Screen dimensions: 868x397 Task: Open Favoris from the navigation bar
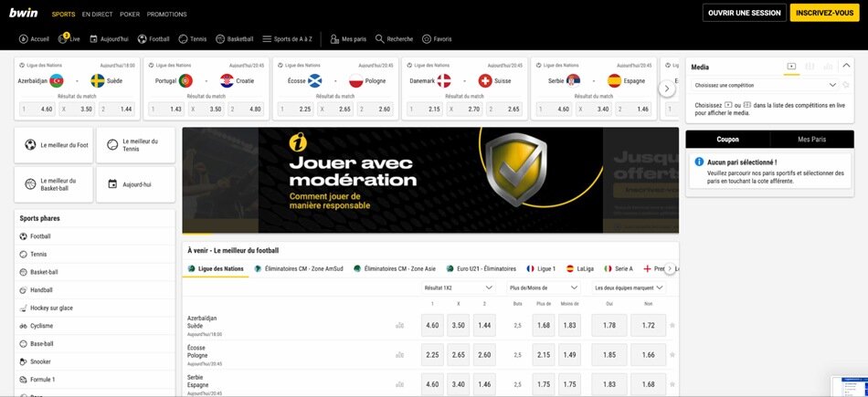427,39
